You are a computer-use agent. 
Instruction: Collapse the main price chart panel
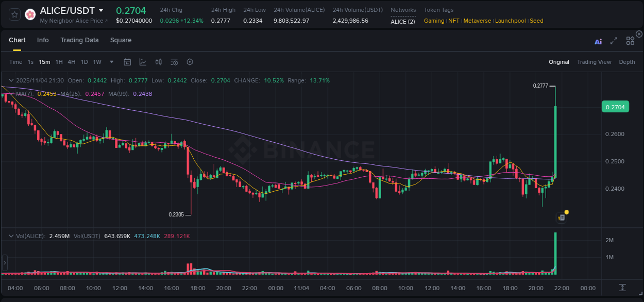[x=10, y=80]
